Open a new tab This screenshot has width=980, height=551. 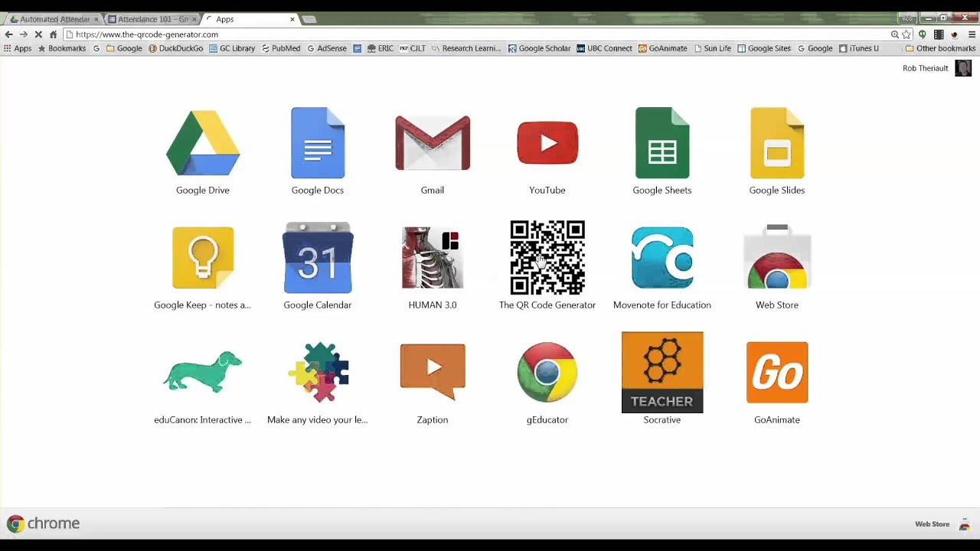coord(309,19)
